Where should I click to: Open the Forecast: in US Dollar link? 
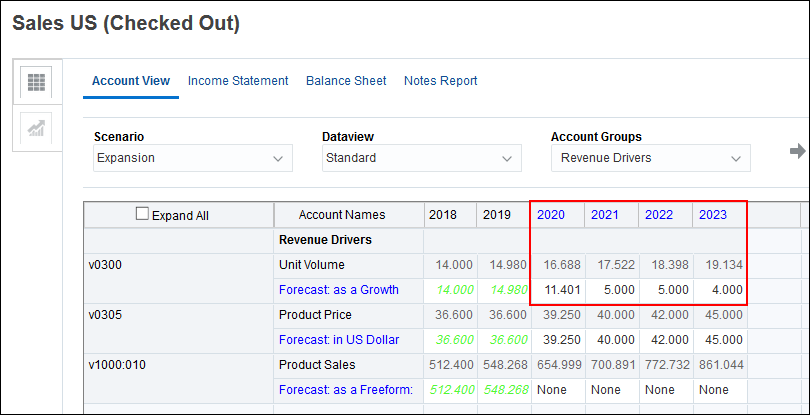click(338, 340)
